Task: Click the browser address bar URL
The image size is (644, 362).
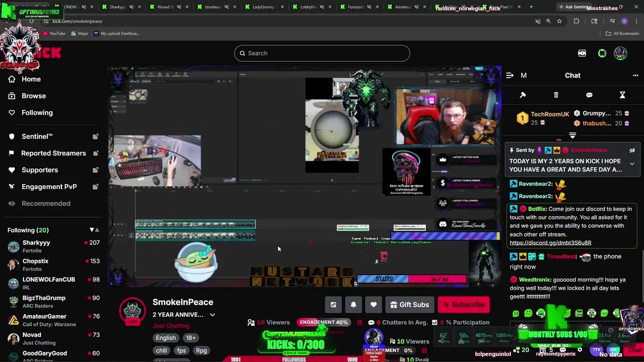Action: (x=77, y=21)
